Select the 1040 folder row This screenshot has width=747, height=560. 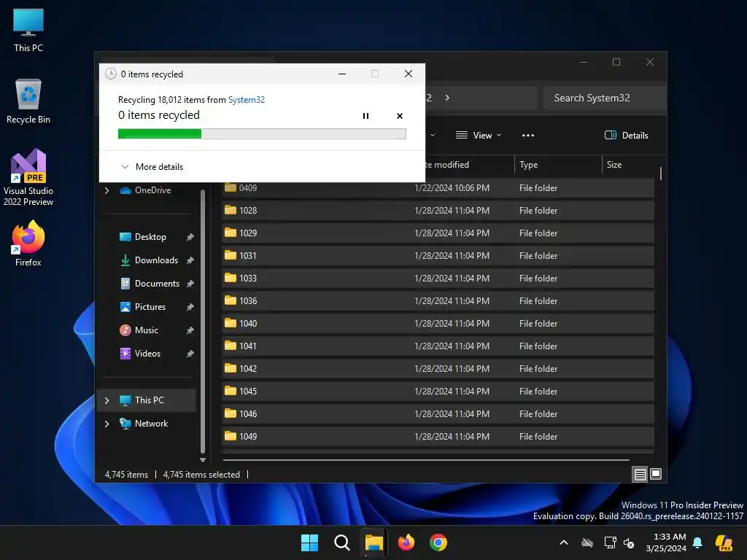438,323
